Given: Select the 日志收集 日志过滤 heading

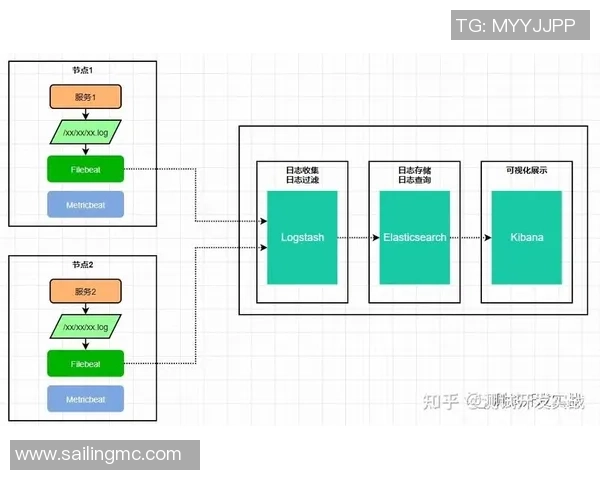Looking at the screenshot, I should tap(302, 175).
